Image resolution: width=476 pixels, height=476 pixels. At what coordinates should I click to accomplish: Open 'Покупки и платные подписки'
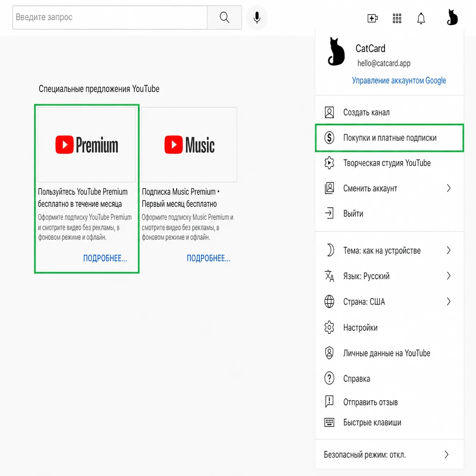(x=390, y=138)
